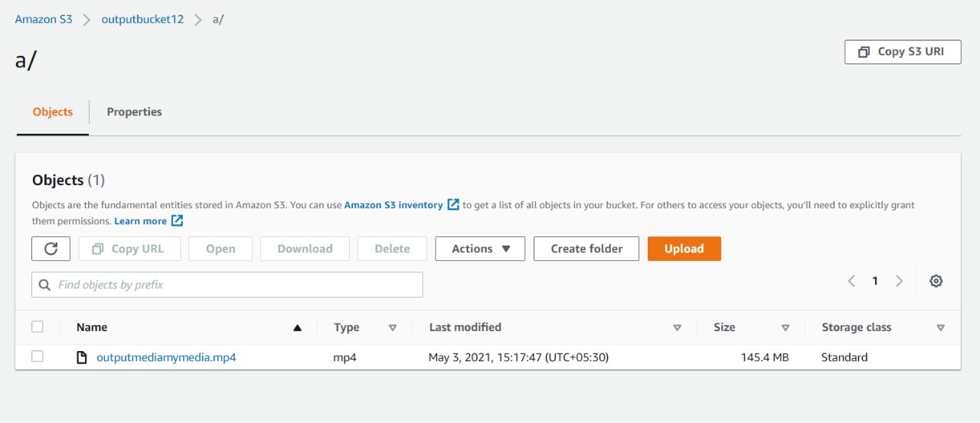The image size is (980, 423).
Task: Click the Name column header
Action: (x=92, y=327)
